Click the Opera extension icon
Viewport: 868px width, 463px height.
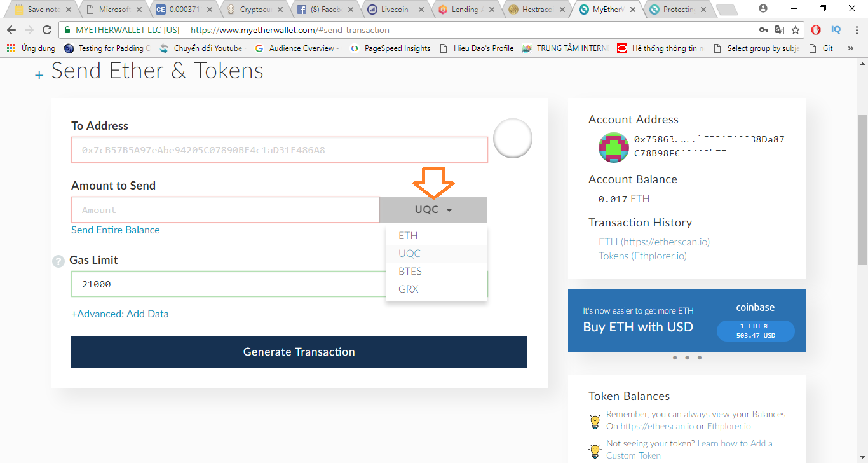816,30
